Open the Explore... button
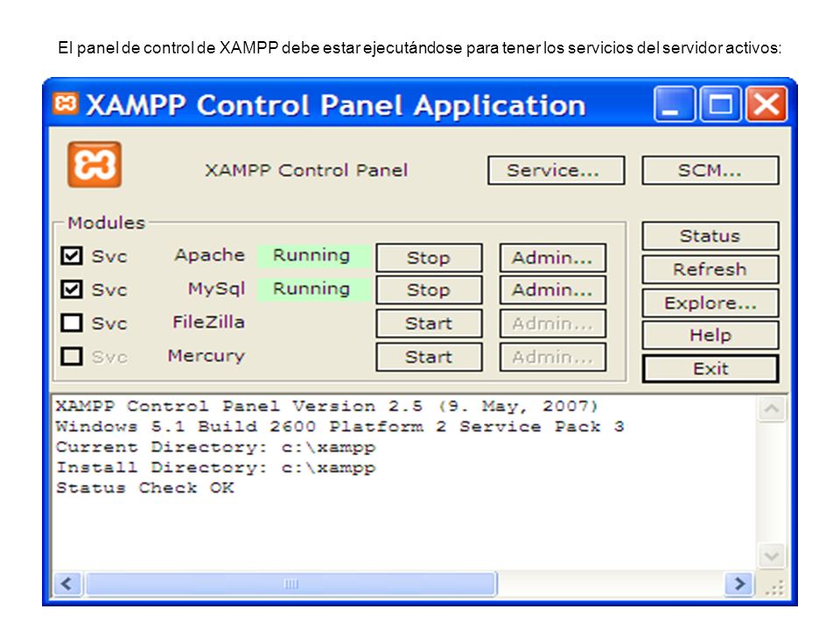Image resolution: width=840 pixels, height=630 pixels. point(710,303)
